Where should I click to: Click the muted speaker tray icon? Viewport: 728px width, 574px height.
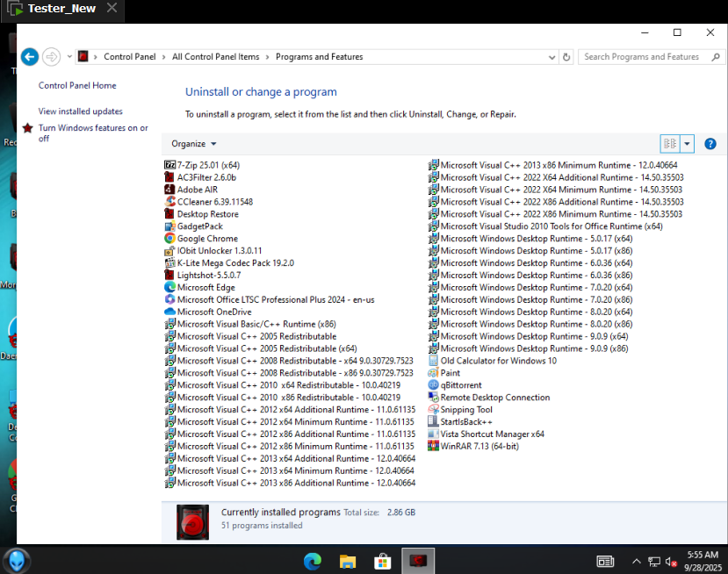pyautogui.click(x=671, y=562)
